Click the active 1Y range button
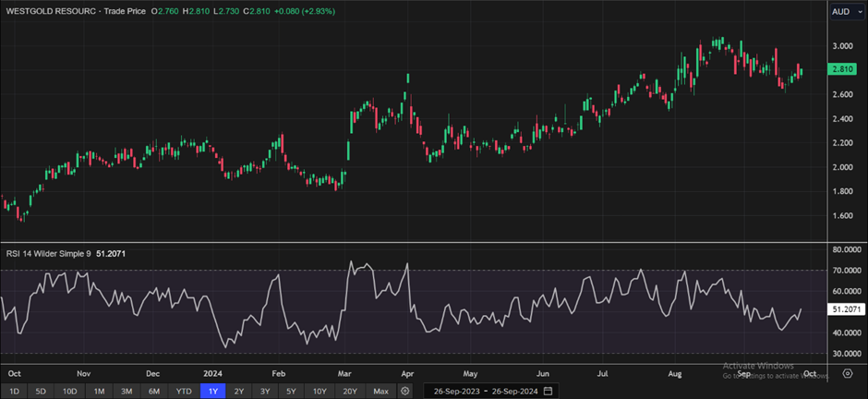868x399 pixels. click(x=212, y=391)
